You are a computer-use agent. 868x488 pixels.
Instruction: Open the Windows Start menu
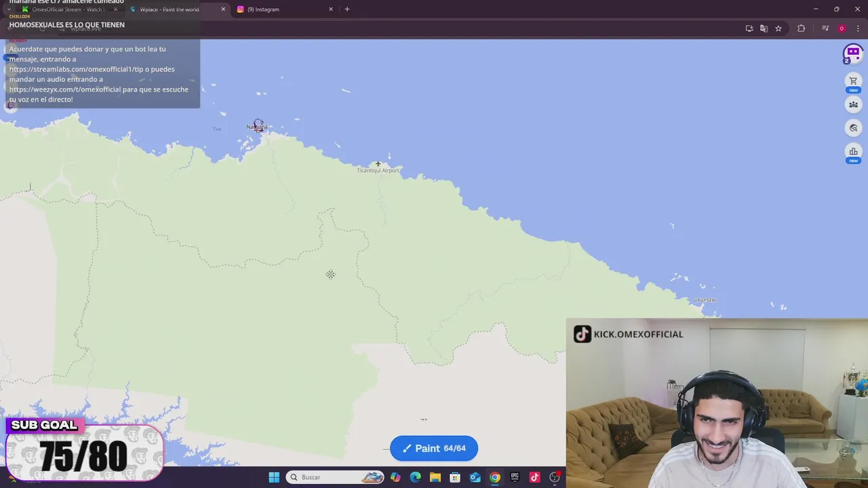tap(274, 477)
